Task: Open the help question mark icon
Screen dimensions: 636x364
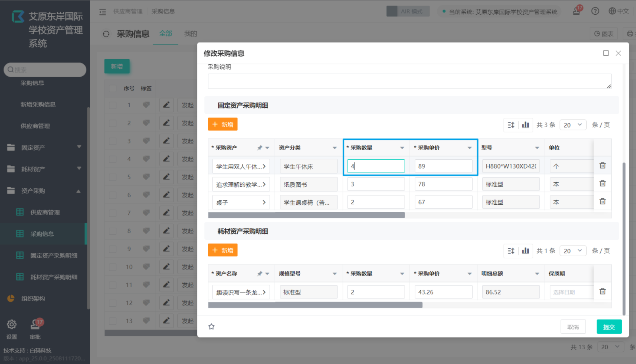Action: tap(595, 11)
